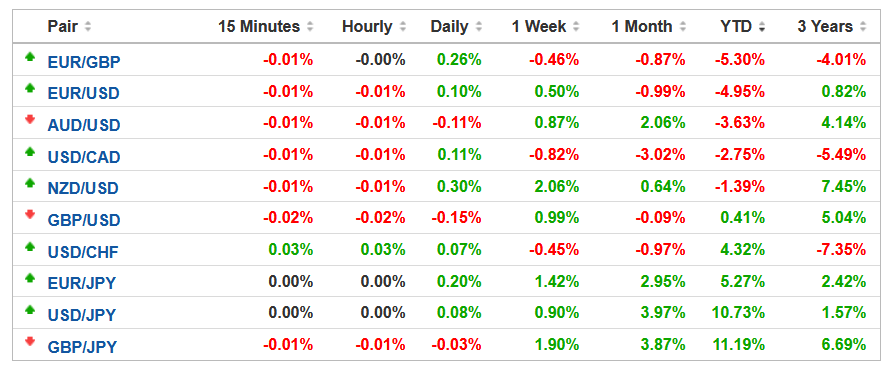The width and height of the screenshot is (894, 370).
Task: Click the green up arrow beside EUR/GBP
Action: click(x=30, y=56)
